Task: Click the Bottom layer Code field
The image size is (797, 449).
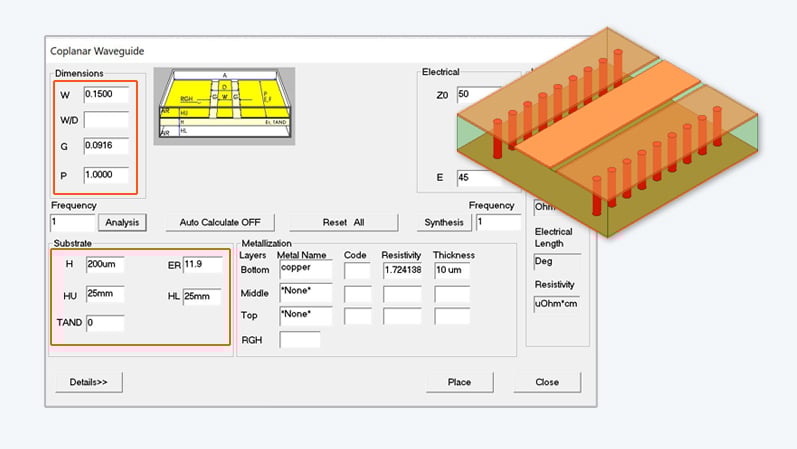Action: [x=357, y=271]
